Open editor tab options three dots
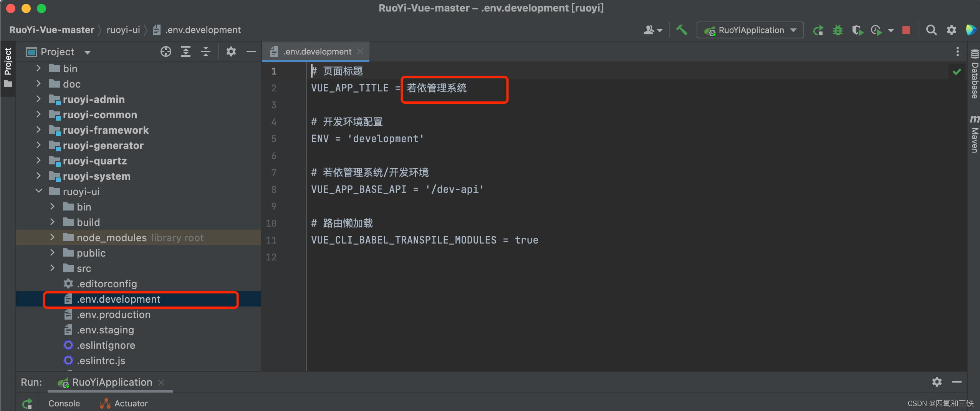980x411 pixels. point(957,51)
